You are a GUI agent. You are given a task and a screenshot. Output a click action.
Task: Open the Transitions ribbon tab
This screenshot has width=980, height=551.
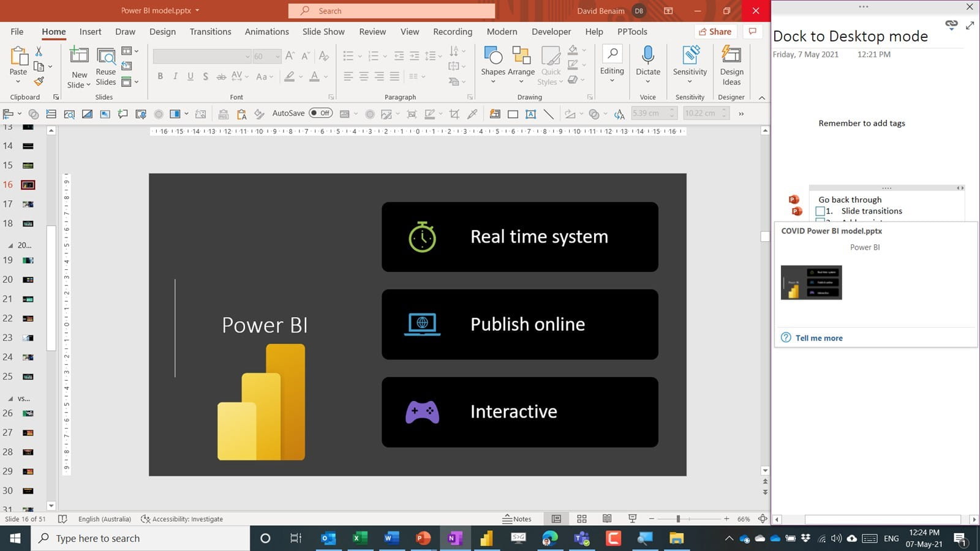(210, 32)
